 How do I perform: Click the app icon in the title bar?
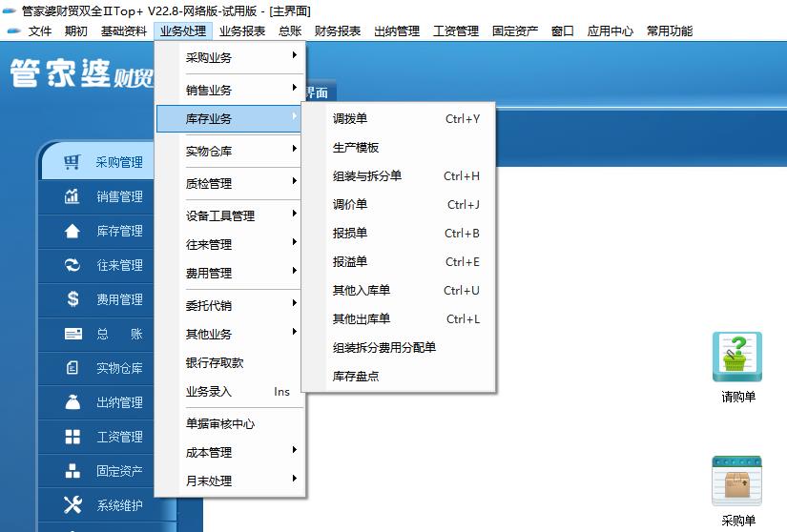tap(10, 10)
